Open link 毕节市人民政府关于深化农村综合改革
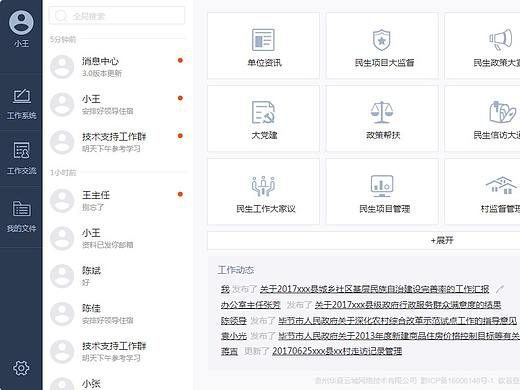 (398, 321)
